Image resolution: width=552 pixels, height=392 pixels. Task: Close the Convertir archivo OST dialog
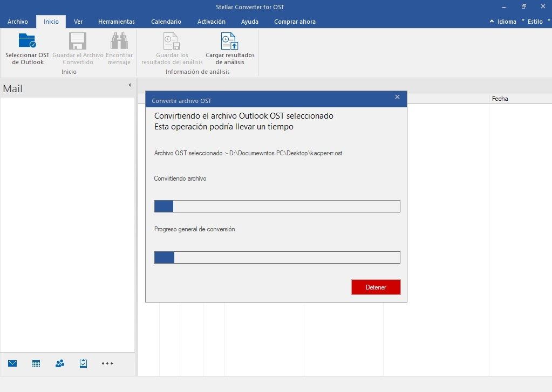click(x=398, y=97)
